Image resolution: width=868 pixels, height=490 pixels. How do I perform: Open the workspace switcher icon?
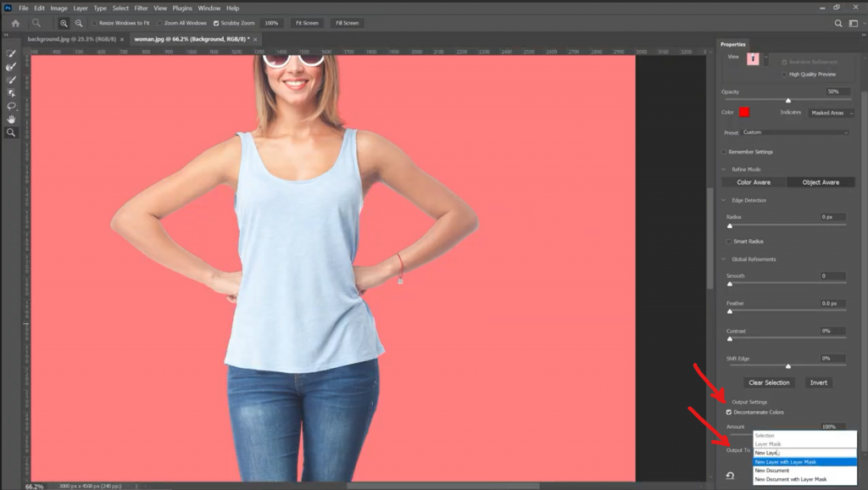pyautogui.click(x=853, y=23)
